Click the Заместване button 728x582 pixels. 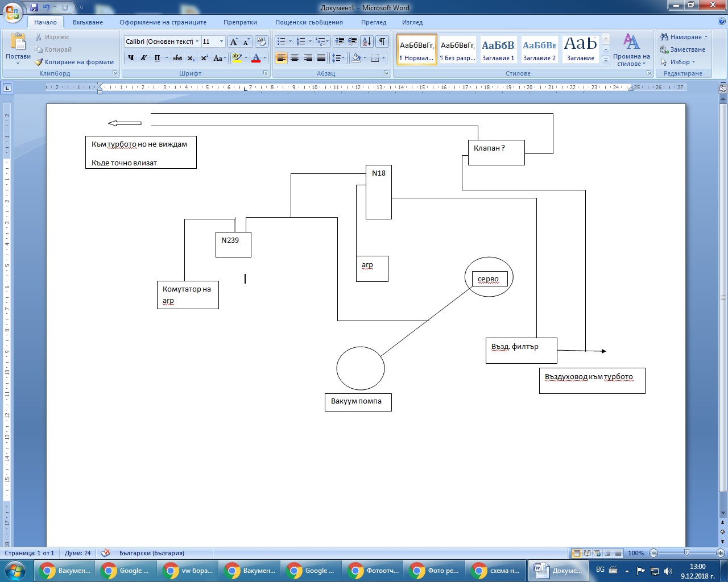682,49
